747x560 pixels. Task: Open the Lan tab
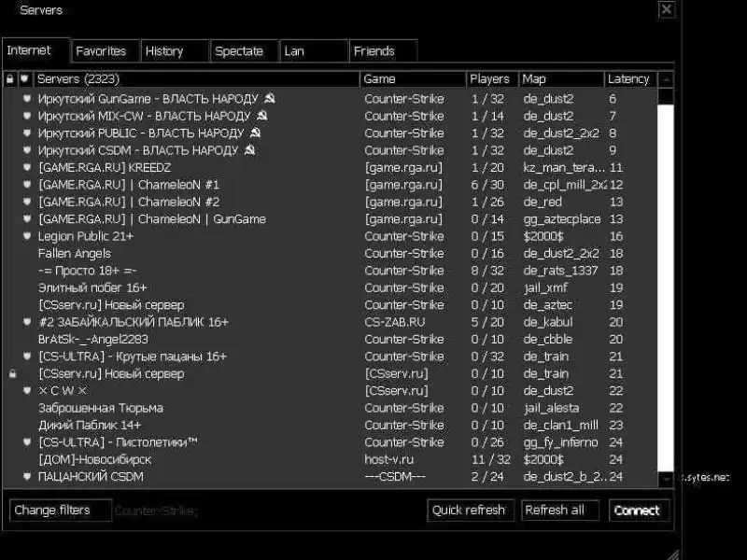pyautogui.click(x=314, y=51)
